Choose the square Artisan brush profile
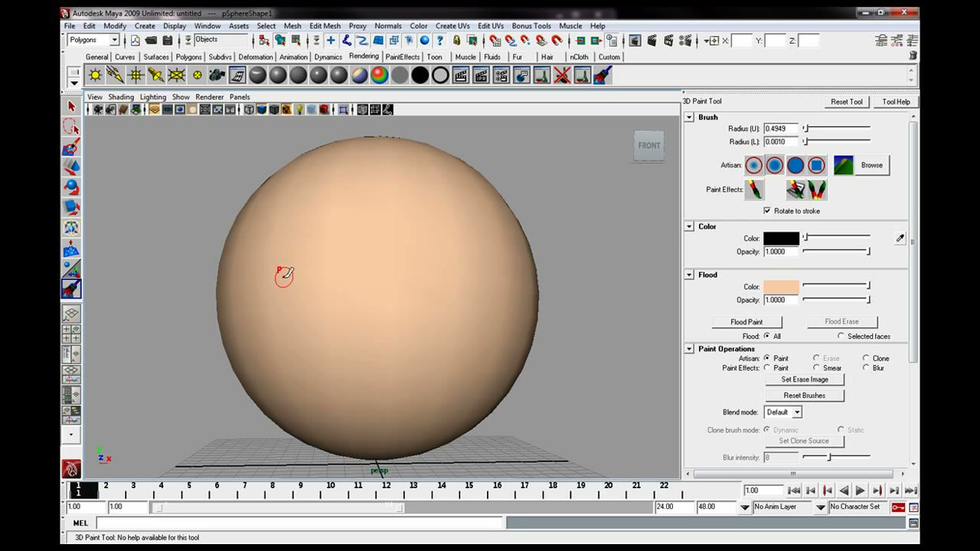 [816, 165]
